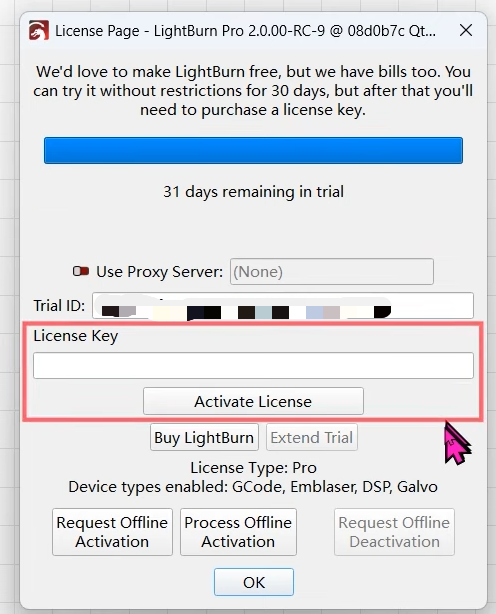Click the trial explanation paragraph text

[x=253, y=91]
